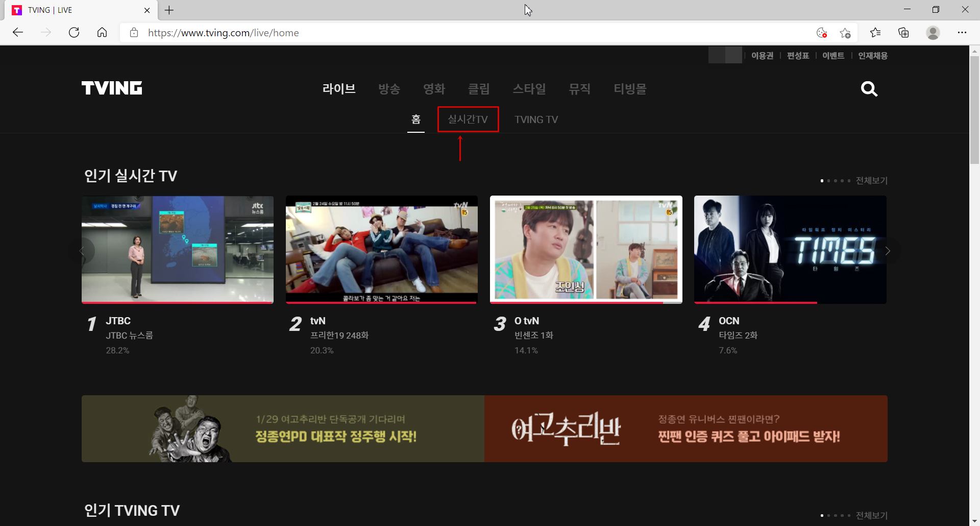
Task: Click 전체보기 for 인기 실시간 TV
Action: pos(872,180)
